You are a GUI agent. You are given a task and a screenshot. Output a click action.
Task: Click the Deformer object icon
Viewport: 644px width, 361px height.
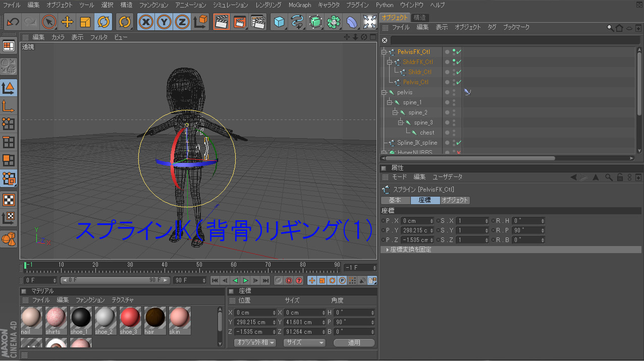tap(352, 22)
